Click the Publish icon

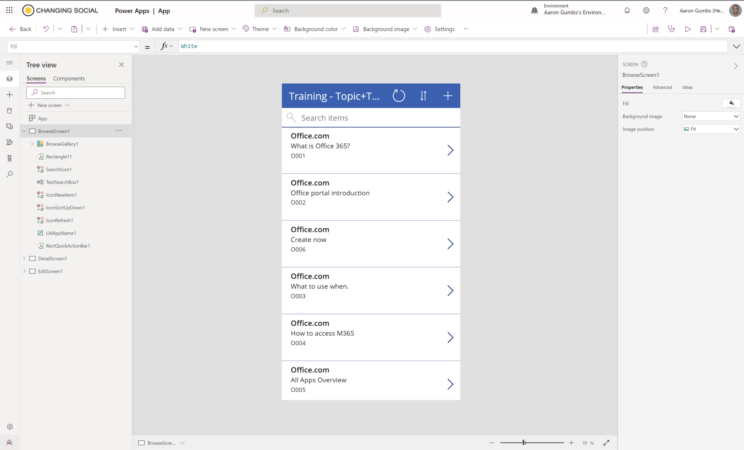point(732,29)
